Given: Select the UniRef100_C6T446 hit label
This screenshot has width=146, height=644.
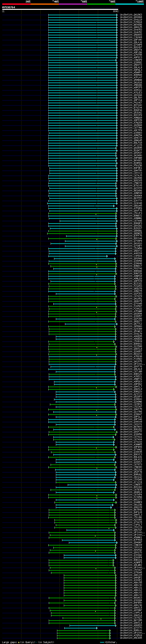Looking at the screenshot, I should pos(131,221).
